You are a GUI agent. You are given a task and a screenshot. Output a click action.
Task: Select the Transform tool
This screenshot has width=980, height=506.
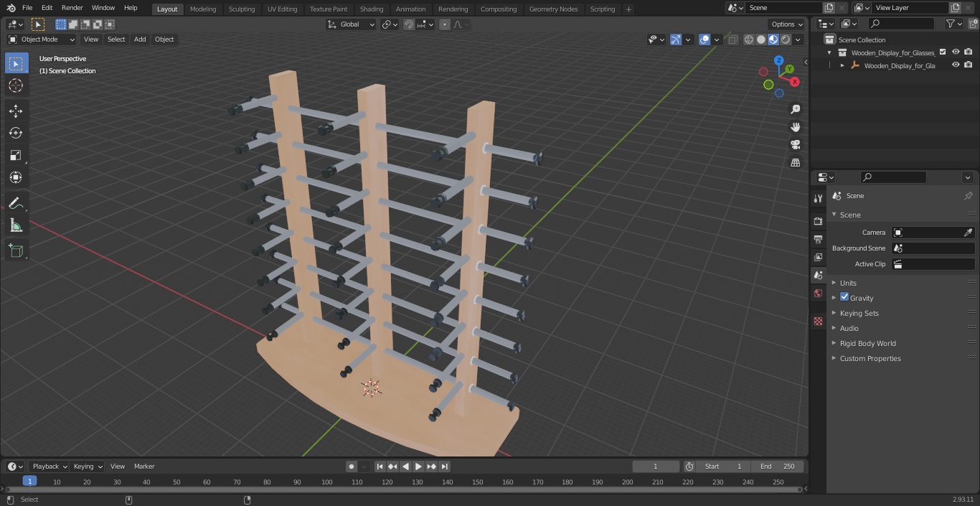[16, 177]
